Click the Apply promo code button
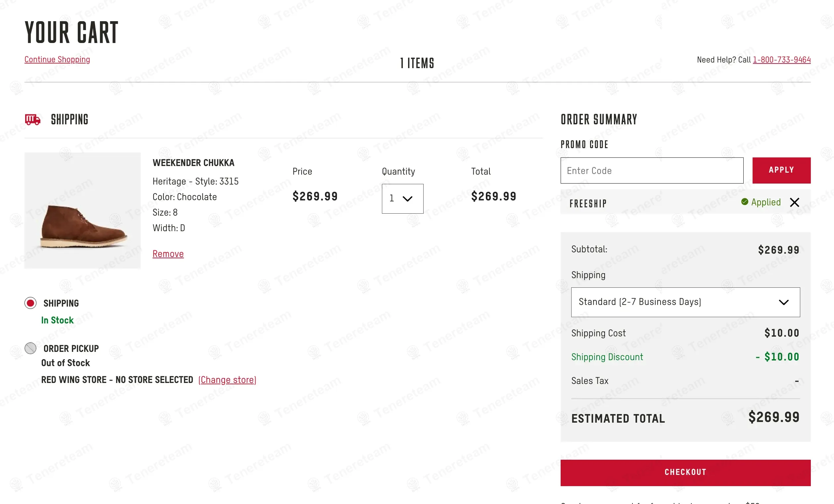The image size is (834, 504). (x=781, y=170)
